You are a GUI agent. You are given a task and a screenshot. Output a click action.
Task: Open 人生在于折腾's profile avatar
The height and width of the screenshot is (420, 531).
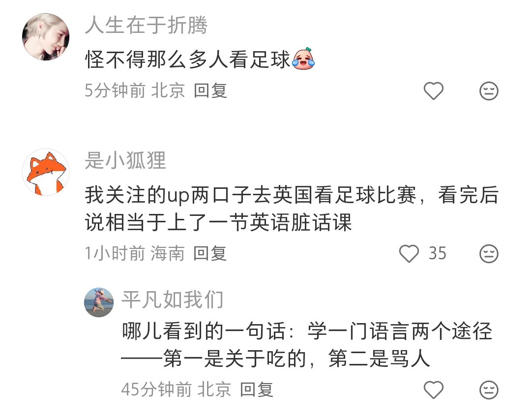tap(46, 37)
